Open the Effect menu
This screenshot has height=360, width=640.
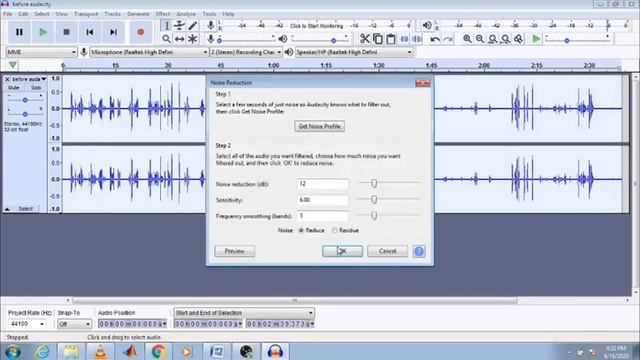[162, 14]
